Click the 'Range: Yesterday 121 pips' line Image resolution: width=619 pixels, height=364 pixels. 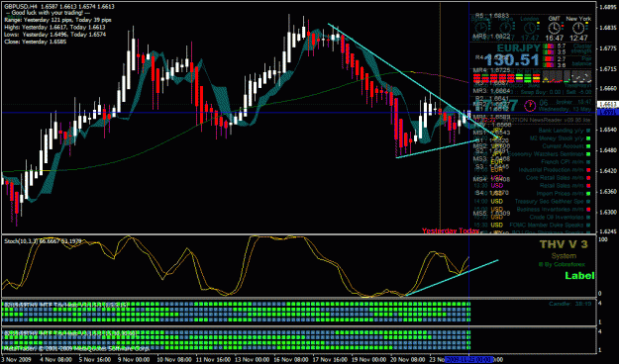(x=58, y=20)
